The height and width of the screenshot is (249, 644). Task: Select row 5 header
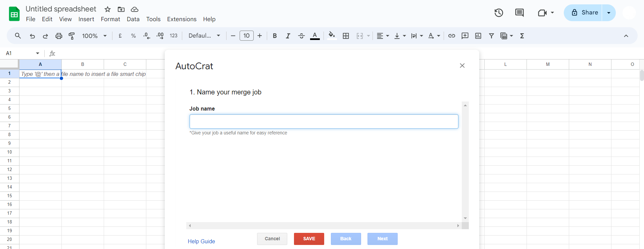tap(9, 108)
